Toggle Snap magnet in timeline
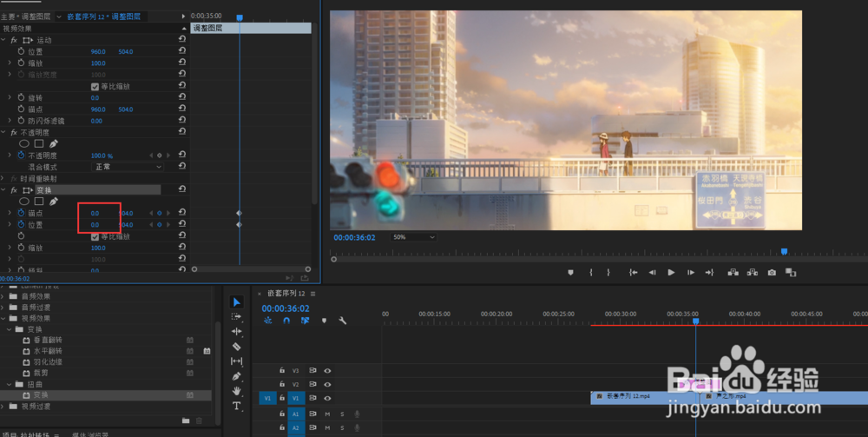 point(286,321)
